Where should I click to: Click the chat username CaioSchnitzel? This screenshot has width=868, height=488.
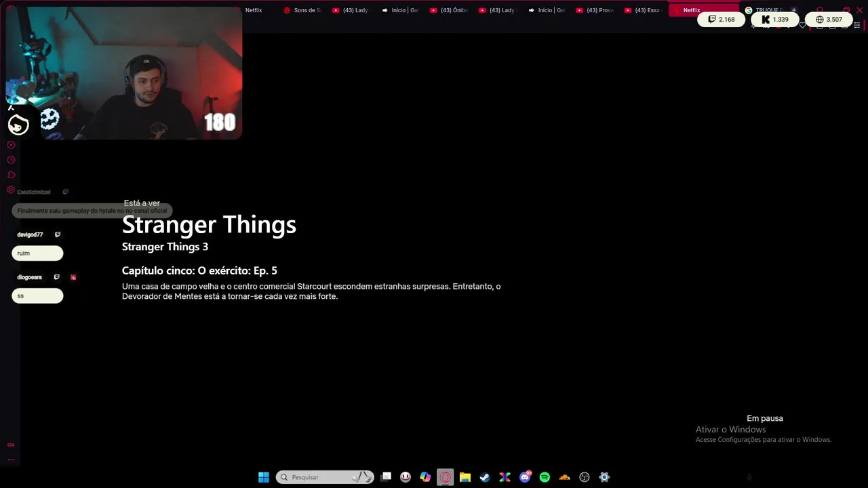pos(34,192)
